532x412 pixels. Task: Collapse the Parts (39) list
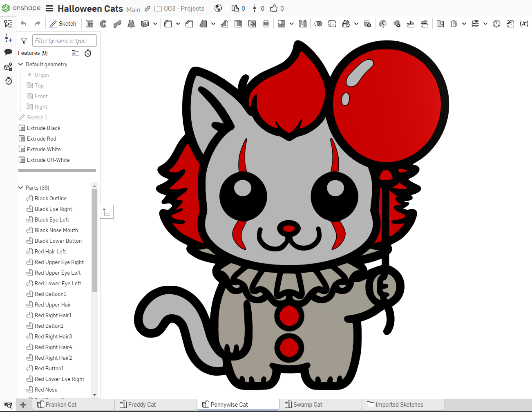pos(21,188)
